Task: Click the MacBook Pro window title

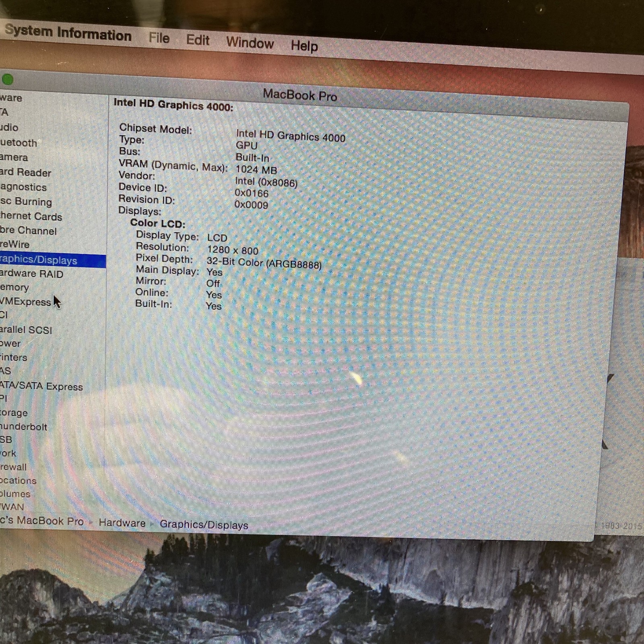Action: (x=300, y=95)
